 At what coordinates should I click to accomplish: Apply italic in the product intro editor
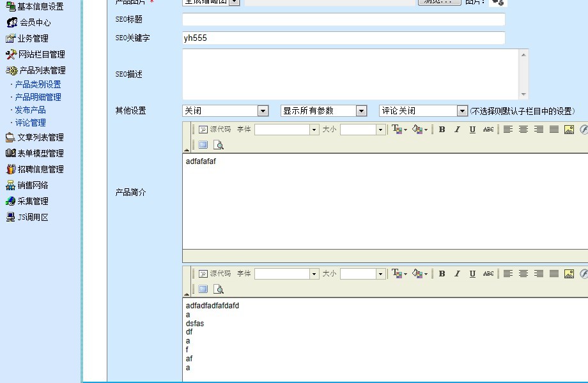[x=457, y=130]
